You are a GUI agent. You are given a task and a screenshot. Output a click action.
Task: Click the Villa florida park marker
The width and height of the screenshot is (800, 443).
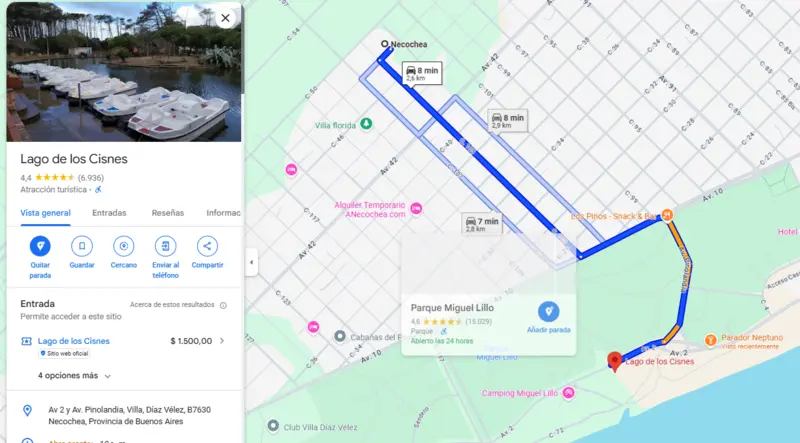[x=366, y=124]
